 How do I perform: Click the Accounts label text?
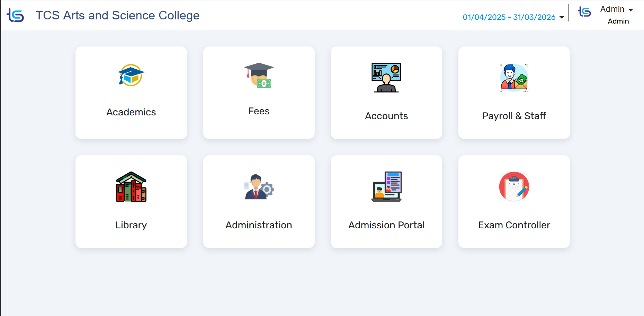386,116
